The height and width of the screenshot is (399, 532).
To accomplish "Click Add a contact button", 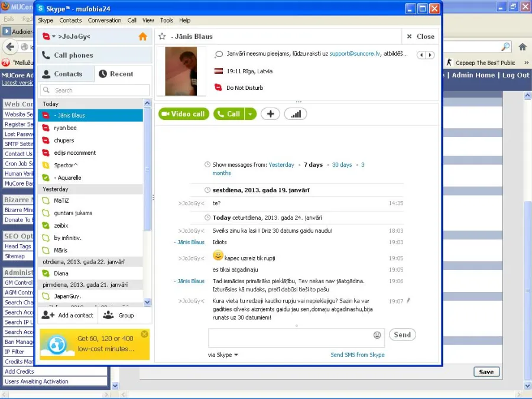I will [x=67, y=315].
